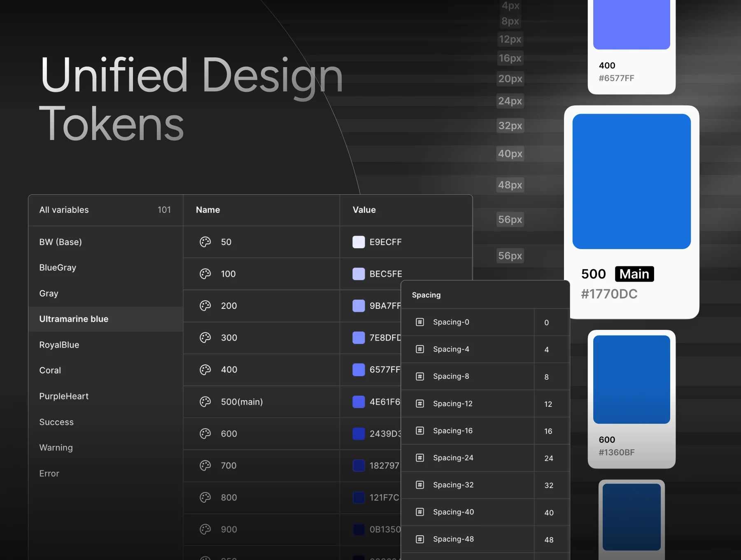Click the palette icon in the 600 row
The image size is (741, 560).
tap(205, 434)
